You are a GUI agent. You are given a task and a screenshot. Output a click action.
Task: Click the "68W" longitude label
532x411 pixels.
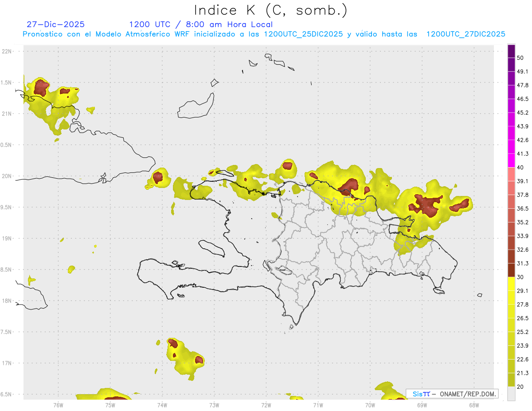(474, 405)
